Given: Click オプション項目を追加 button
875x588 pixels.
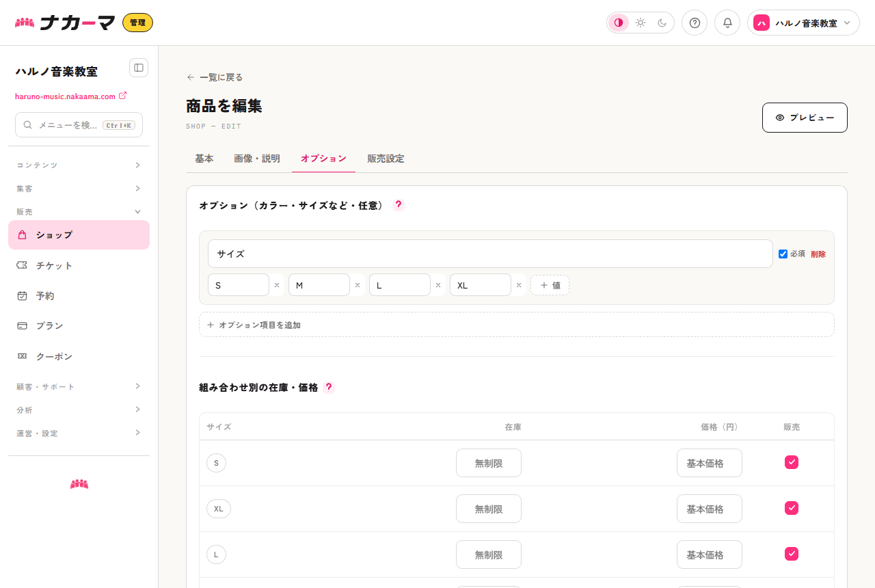Looking at the screenshot, I should point(517,325).
